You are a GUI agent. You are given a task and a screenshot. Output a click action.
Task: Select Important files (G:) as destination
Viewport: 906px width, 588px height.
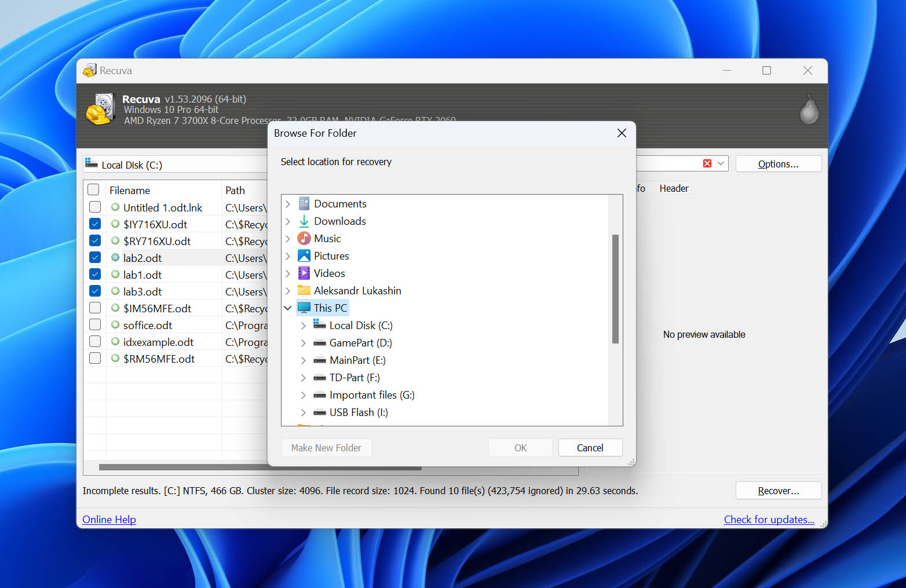(x=372, y=395)
